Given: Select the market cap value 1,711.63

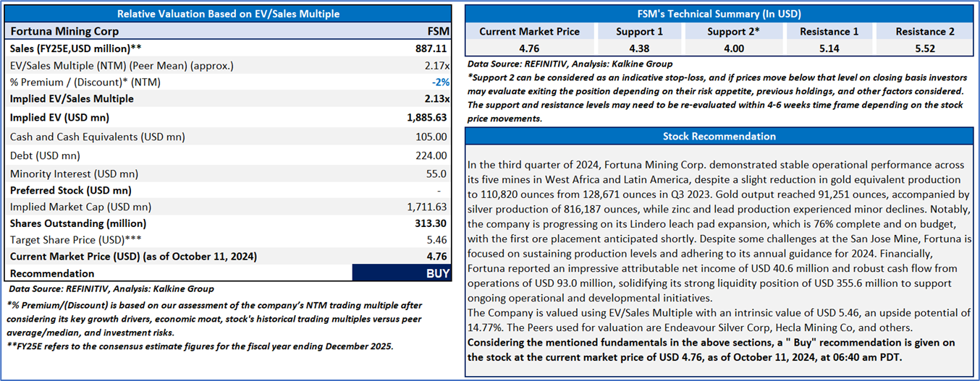Looking at the screenshot, I should point(427,207).
